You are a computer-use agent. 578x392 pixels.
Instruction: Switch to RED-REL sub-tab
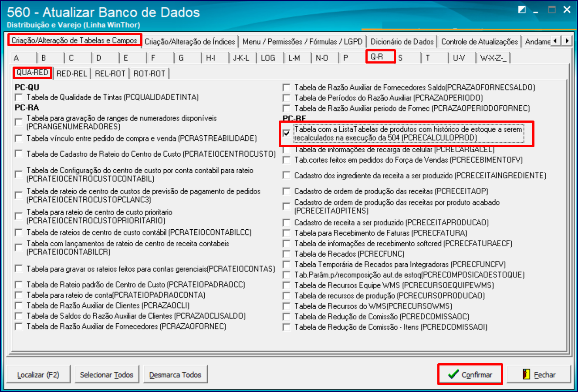pos(71,74)
